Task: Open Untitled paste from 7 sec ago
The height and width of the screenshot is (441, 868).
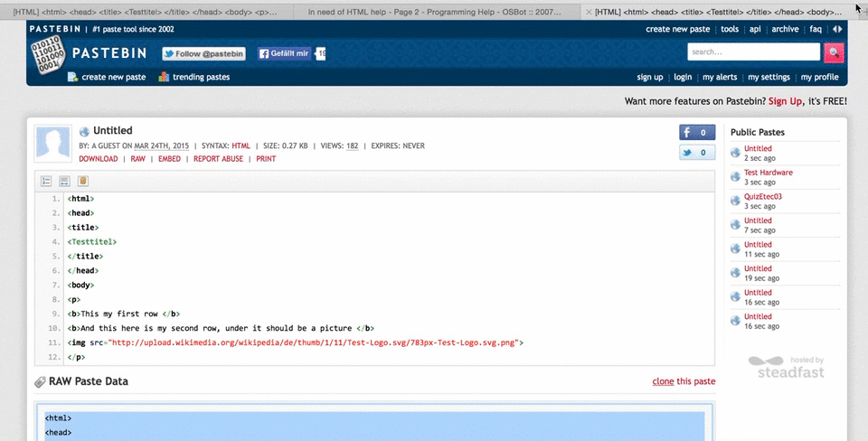Action: 758,220
